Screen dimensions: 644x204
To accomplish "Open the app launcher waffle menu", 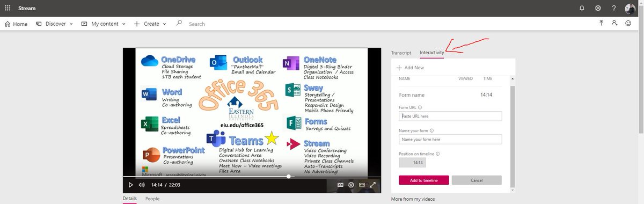I will pos(8,8).
